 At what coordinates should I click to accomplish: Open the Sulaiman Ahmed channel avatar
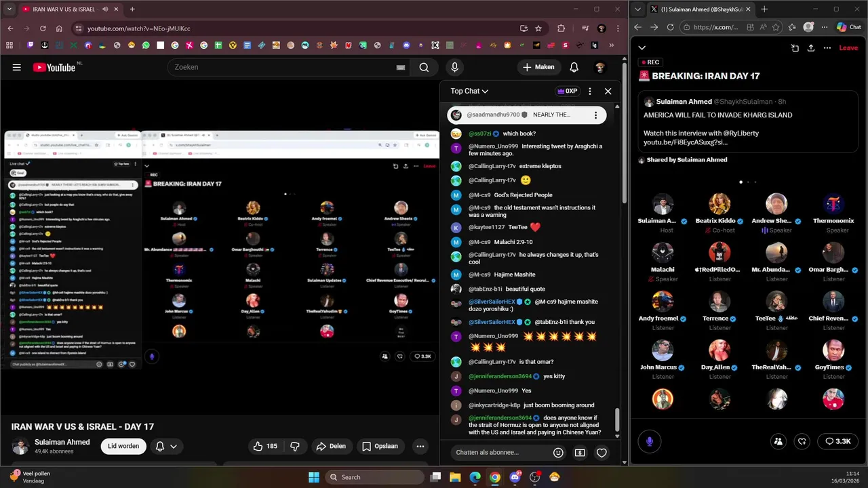click(20, 447)
